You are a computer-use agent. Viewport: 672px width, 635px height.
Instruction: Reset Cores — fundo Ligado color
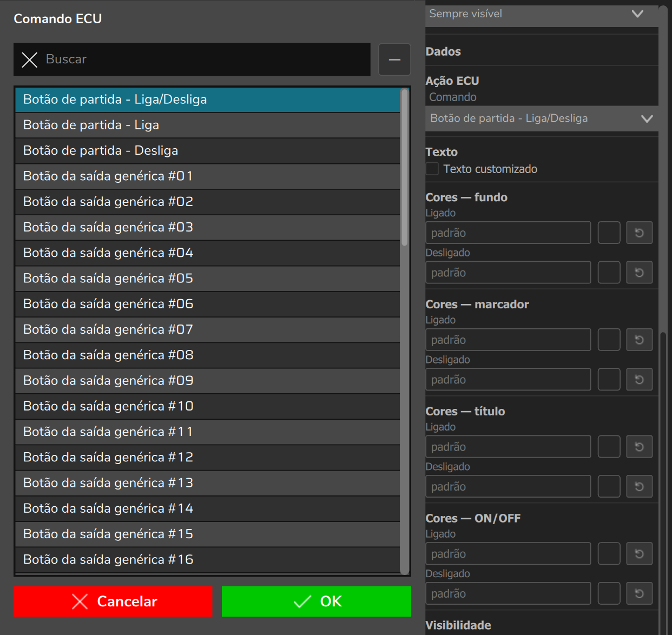(639, 233)
